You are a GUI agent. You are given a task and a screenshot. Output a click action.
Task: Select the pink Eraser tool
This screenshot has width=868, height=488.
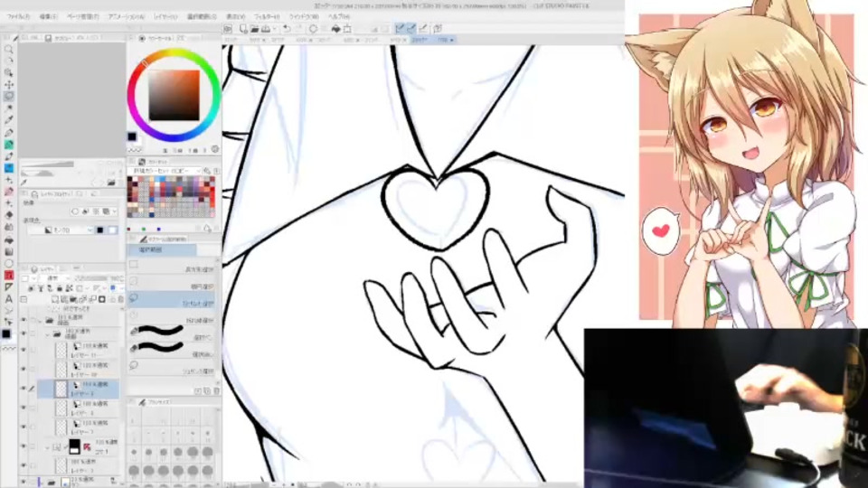pyautogui.click(x=9, y=192)
